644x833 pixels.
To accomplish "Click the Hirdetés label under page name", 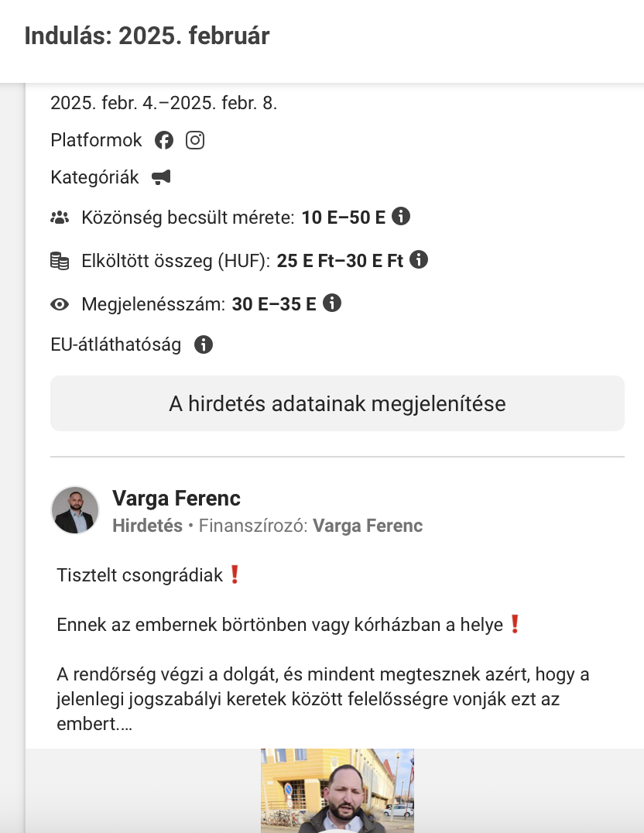I will pos(147,526).
